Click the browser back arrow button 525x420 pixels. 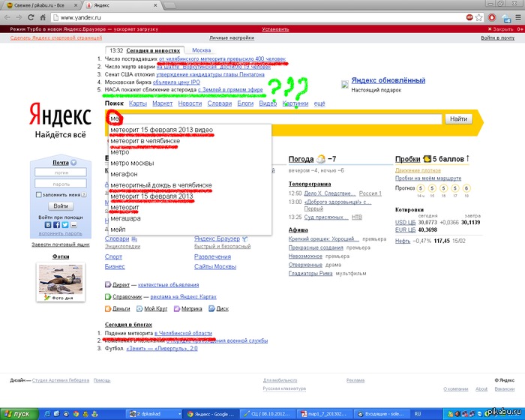coord(8,17)
